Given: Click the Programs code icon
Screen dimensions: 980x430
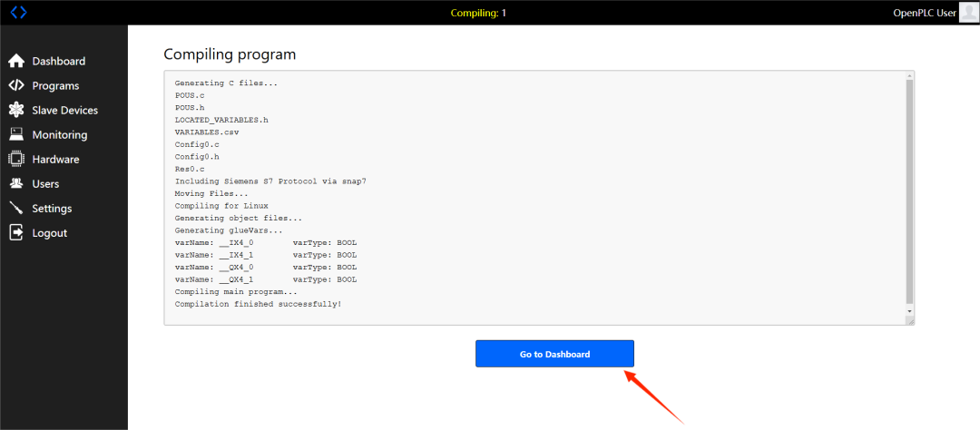Looking at the screenshot, I should point(16,85).
